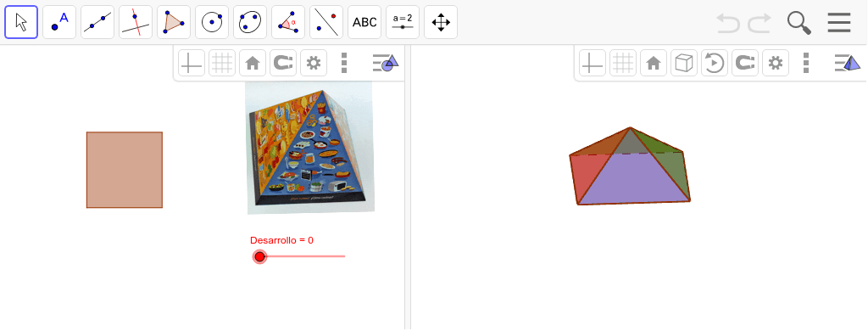Select the Reflect about Line tool
Image resolution: width=868 pixels, height=331 pixels.
coord(326,22)
